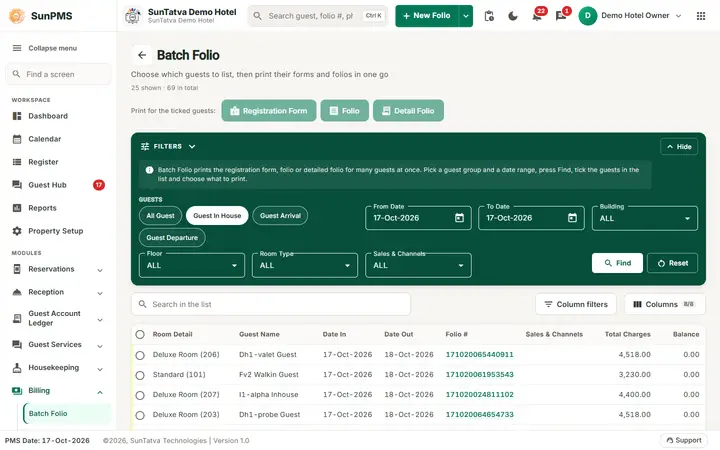Click the filters sliders icon
This screenshot has height=450, width=720.
[x=145, y=146]
